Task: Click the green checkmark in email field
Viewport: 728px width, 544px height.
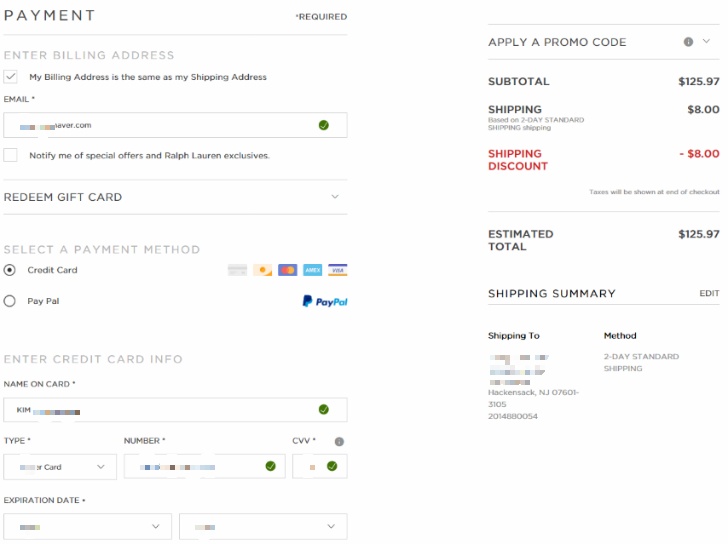Action: (x=324, y=125)
